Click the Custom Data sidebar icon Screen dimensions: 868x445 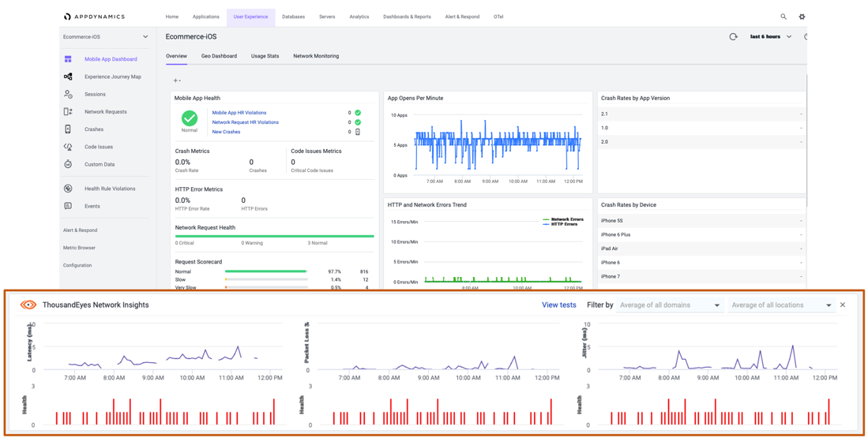click(x=68, y=164)
